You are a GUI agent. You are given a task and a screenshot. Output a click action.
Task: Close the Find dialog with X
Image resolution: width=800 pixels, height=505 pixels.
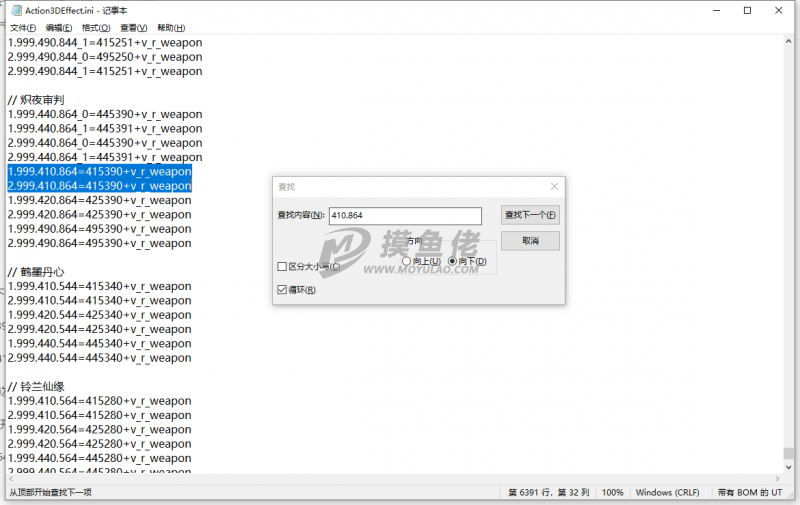pyautogui.click(x=554, y=187)
